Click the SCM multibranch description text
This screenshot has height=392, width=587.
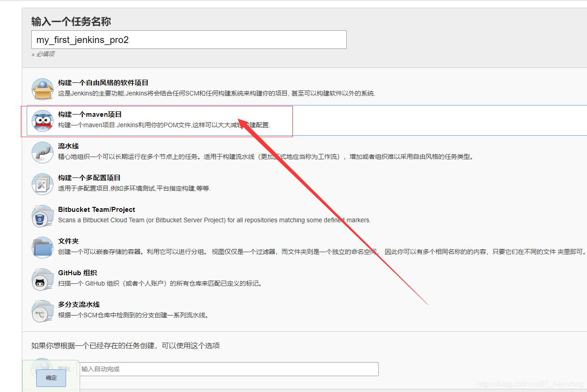coord(134,316)
